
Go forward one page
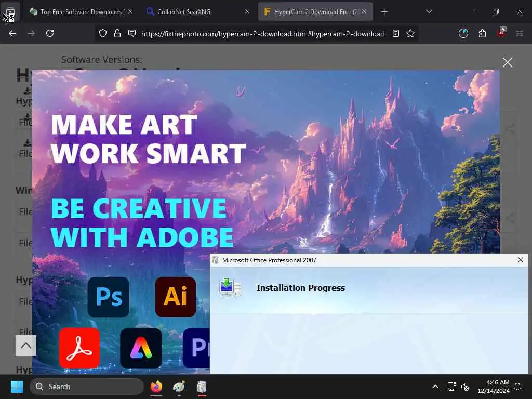(31, 33)
